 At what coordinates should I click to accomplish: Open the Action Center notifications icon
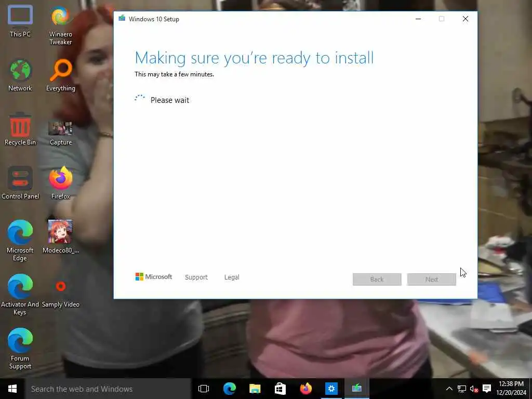coord(487,389)
